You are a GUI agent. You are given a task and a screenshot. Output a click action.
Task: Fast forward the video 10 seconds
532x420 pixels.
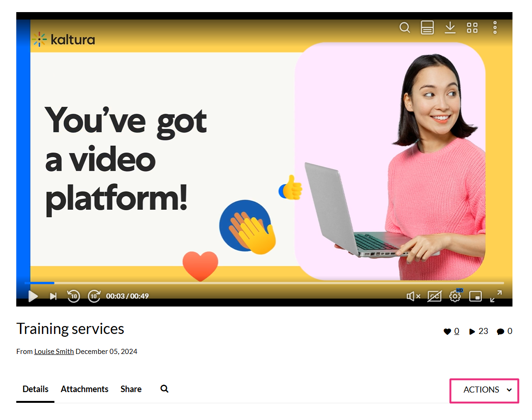[94, 296]
